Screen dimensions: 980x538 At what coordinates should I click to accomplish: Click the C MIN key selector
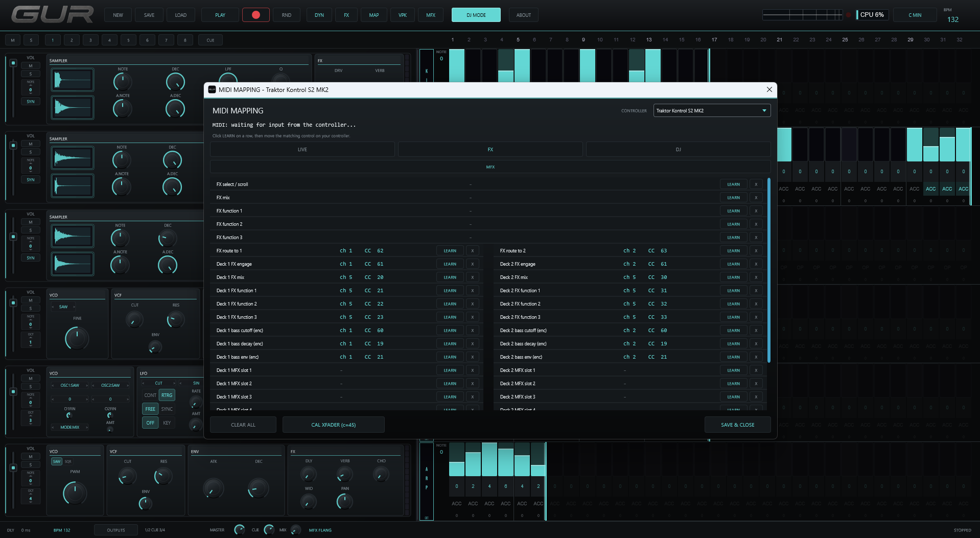click(915, 15)
